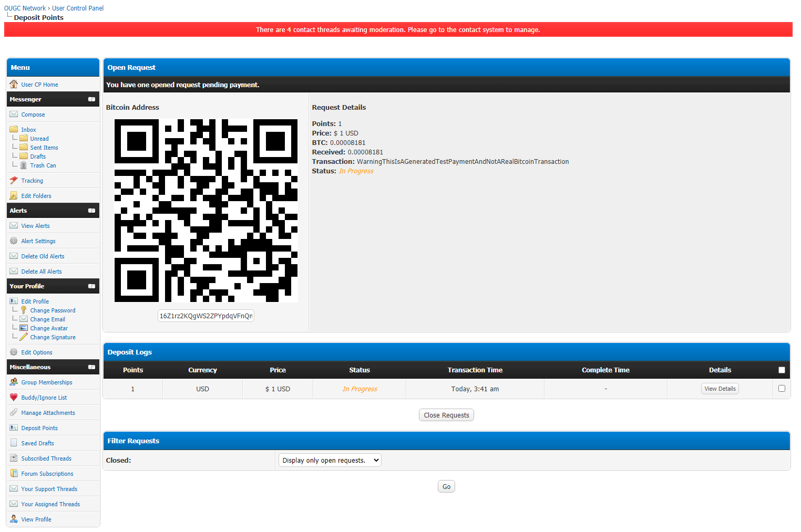Screen dimensions: 801x532
Task: Click the Group Memberships people icon
Action: 14,382
